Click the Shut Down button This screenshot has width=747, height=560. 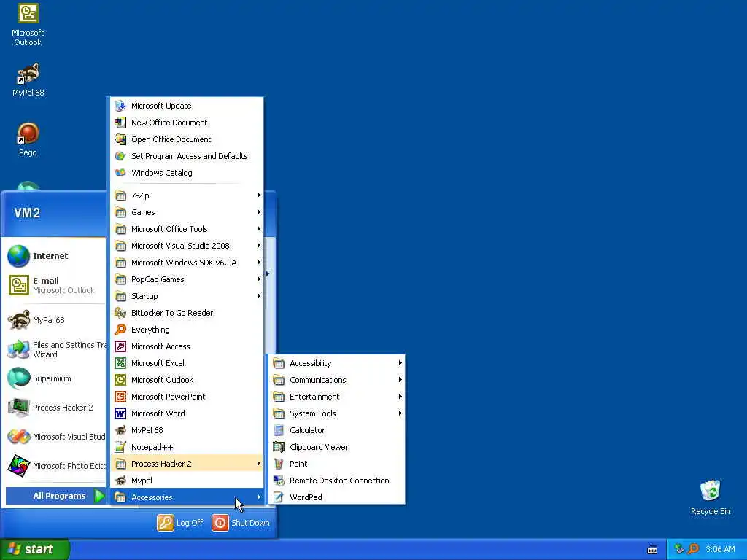[x=241, y=523]
